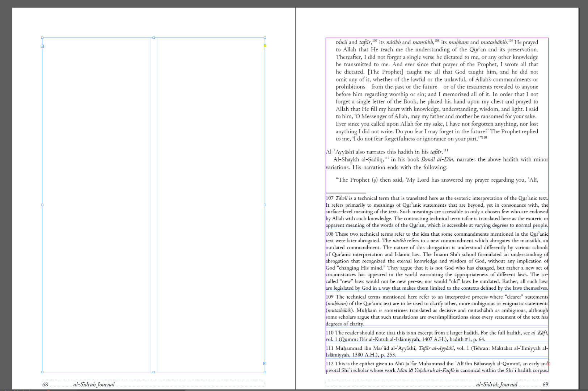Click the top-left selection handle of the left frame
Image resolution: width=588 pixels, height=391 pixels.
pyautogui.click(x=42, y=37)
